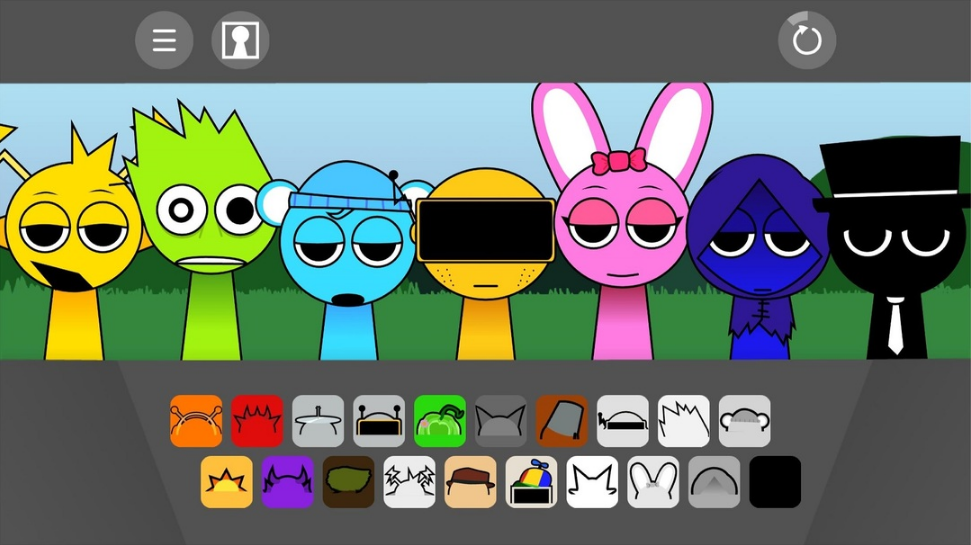
Task: Select the olive green bush icon
Action: tap(349, 482)
